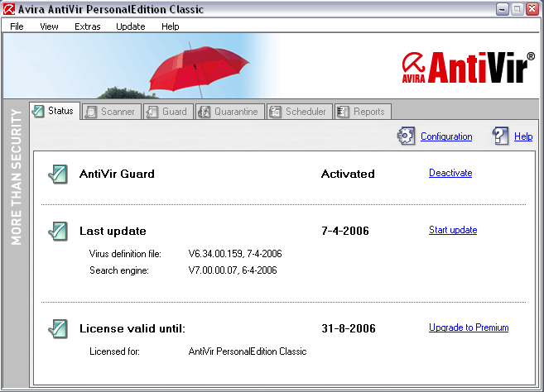Viewport: 544px width, 392px height.
Task: Switch to the Scanner tab
Action: click(x=112, y=112)
